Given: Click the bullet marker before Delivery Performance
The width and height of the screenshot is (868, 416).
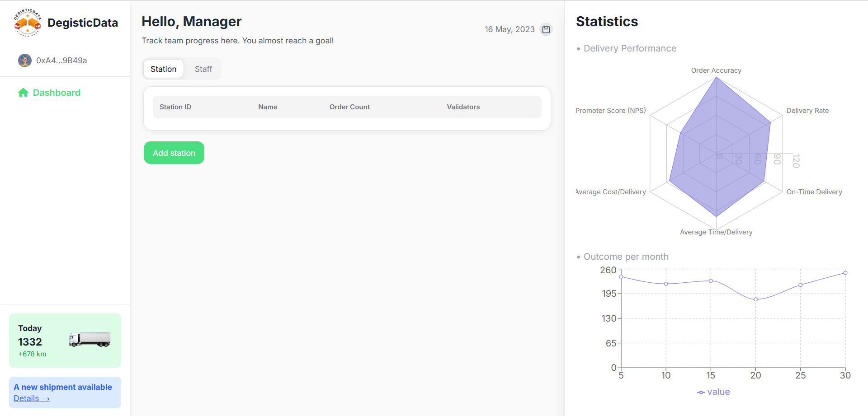Looking at the screenshot, I should 579,49.
